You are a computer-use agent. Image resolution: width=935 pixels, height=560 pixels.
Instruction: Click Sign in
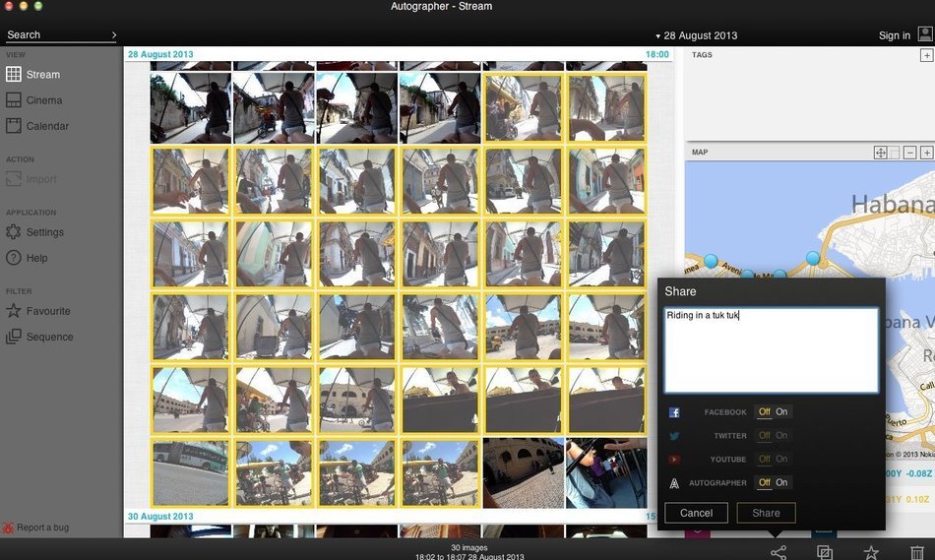(x=895, y=35)
